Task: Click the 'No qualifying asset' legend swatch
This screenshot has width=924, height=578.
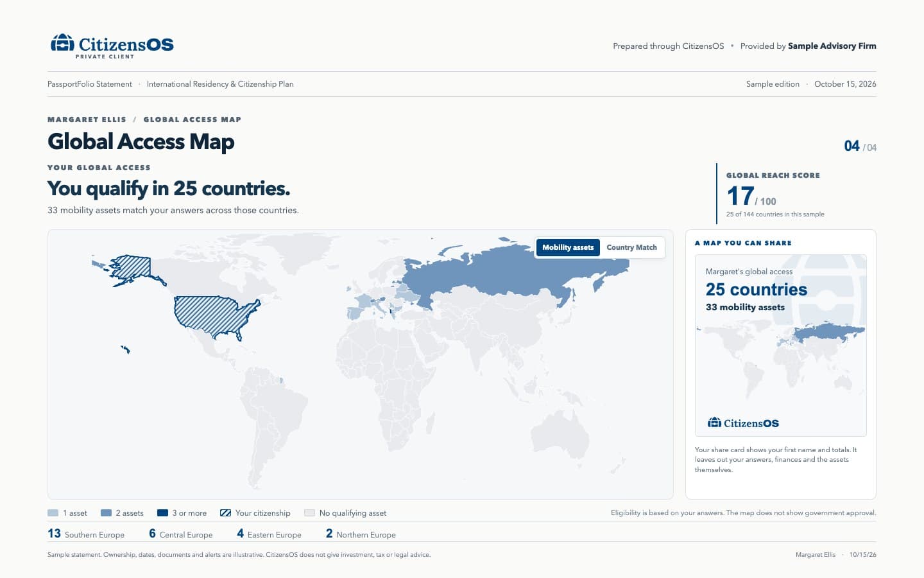Action: coord(309,512)
